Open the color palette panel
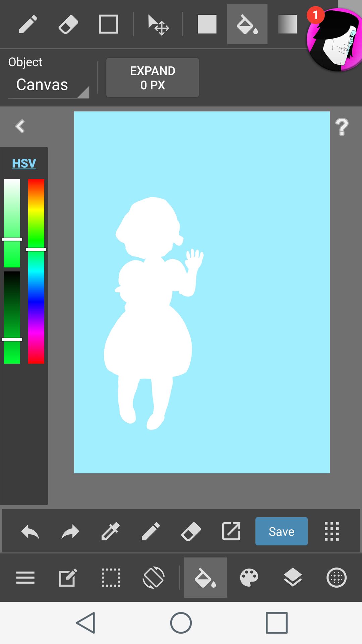Viewport: 362px width, 644px height. click(249, 578)
